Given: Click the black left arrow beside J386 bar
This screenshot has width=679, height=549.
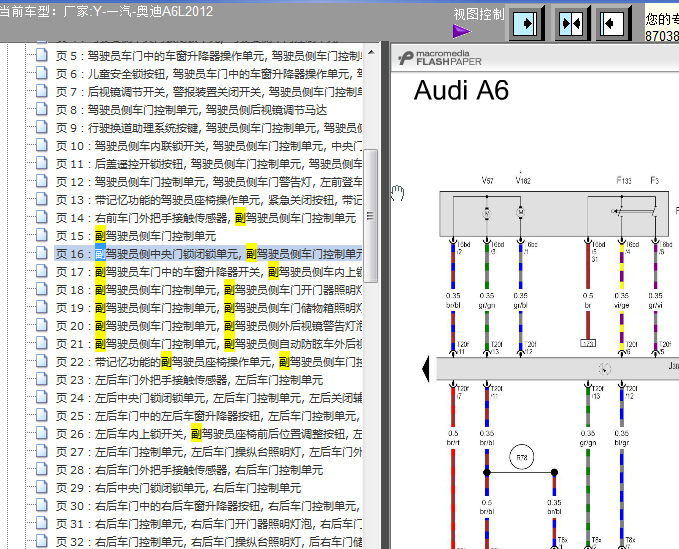Looking at the screenshot, I should pos(426,369).
